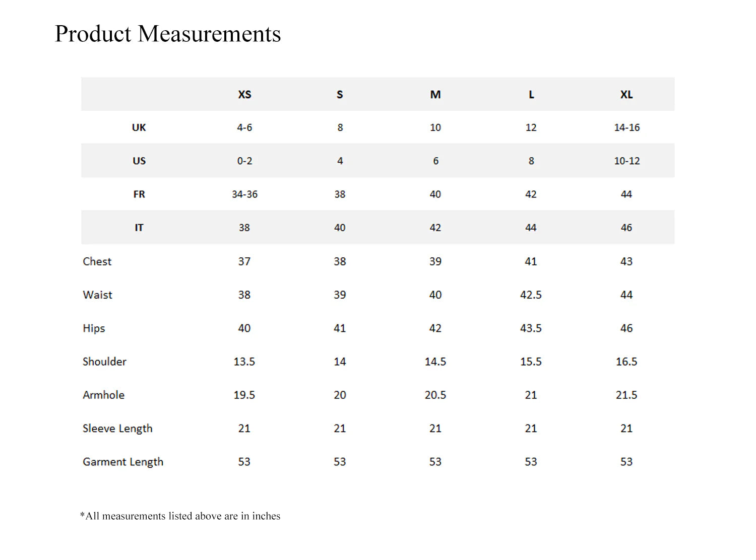Click the Chest row label
The image size is (756, 560).
pyautogui.click(x=97, y=261)
